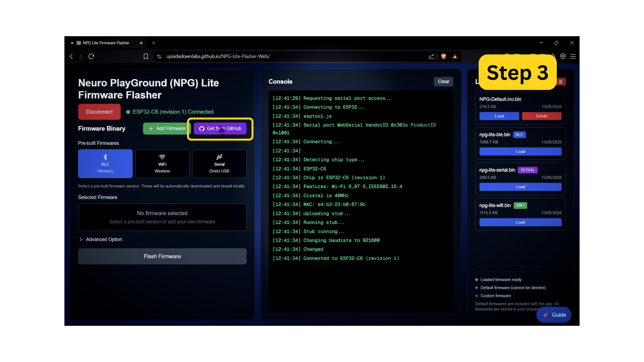
Task: Click the 'ESP32-C6 (revision 1) Connected' status
Action: pyautogui.click(x=170, y=112)
